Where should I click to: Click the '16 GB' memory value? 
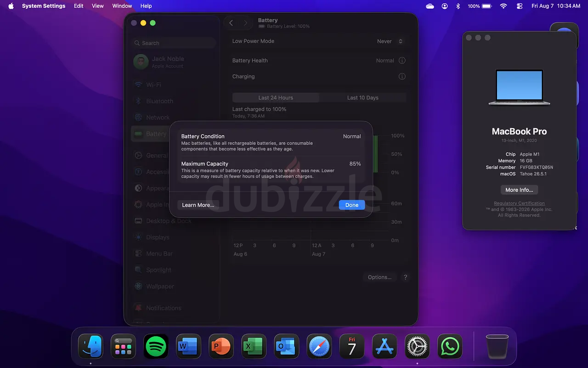tap(526, 161)
